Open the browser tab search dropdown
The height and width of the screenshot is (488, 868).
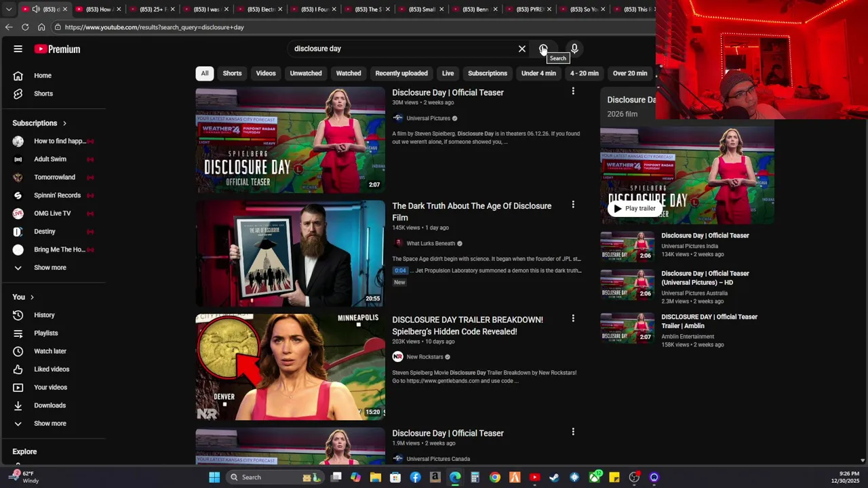tap(8, 9)
